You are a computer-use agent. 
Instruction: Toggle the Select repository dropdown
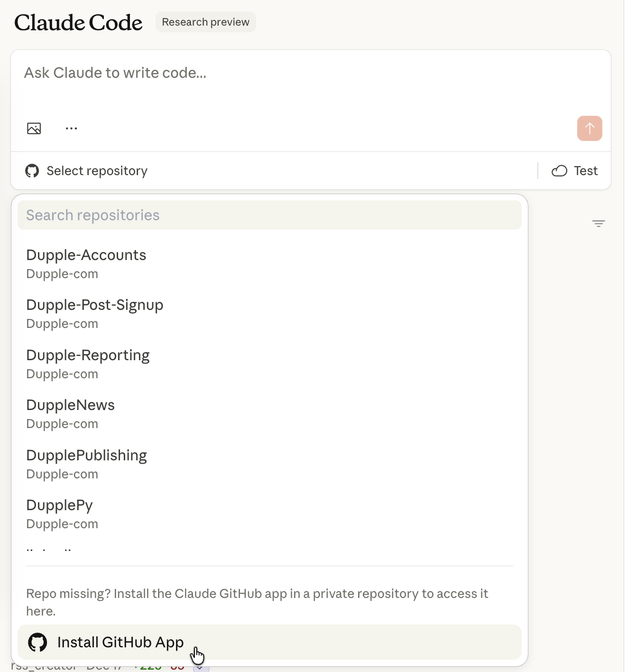point(97,171)
